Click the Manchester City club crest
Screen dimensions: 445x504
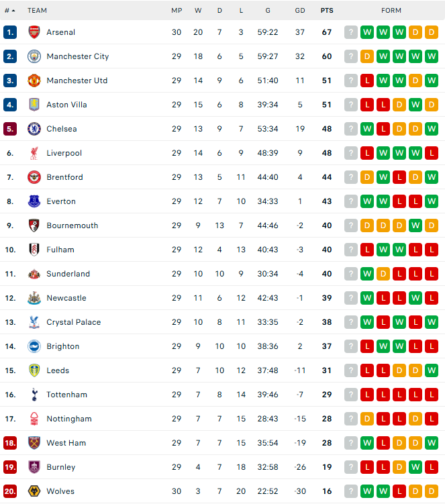click(x=34, y=56)
